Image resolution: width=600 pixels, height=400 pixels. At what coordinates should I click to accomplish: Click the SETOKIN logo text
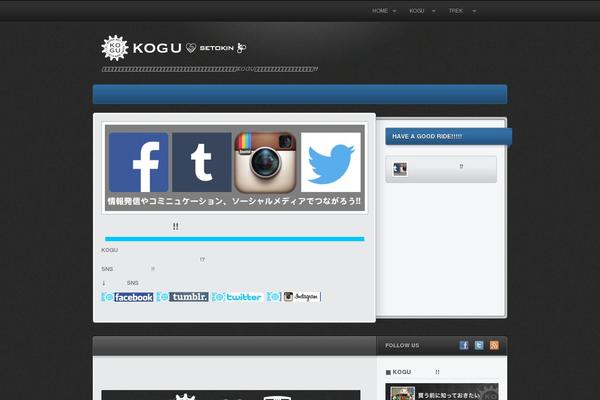coord(216,48)
